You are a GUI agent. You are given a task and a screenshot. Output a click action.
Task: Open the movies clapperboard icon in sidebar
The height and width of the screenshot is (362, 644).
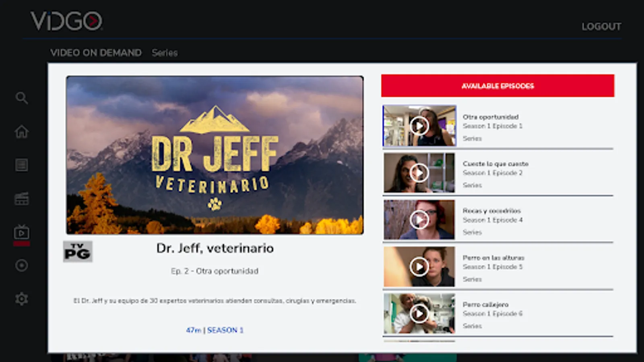tap(22, 199)
